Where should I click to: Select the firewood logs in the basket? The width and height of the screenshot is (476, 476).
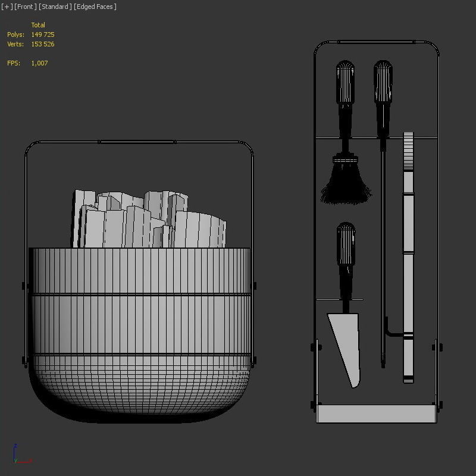[148, 219]
